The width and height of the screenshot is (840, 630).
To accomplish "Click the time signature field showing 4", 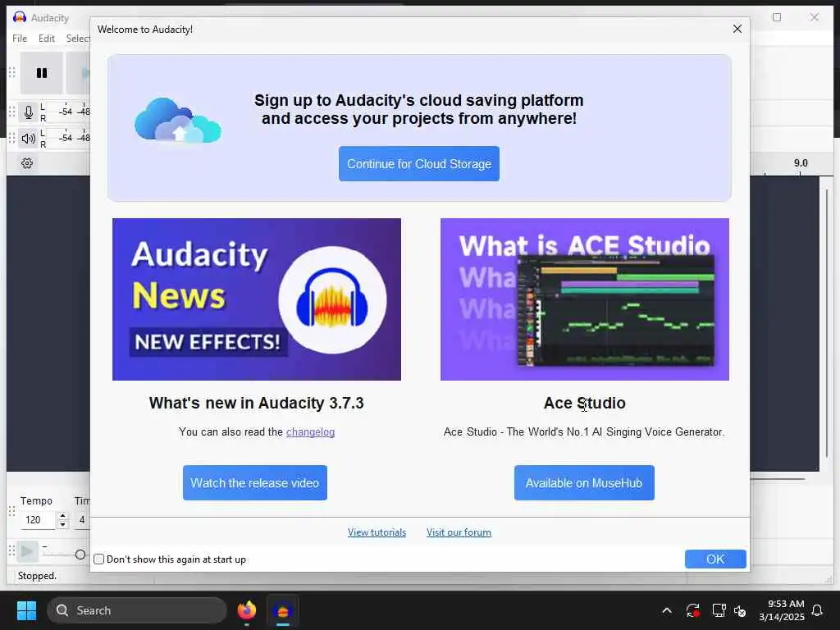I will [x=82, y=519].
